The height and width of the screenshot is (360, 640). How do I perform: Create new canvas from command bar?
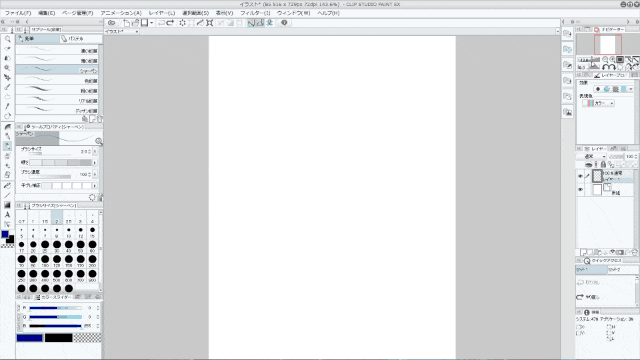[x=127, y=23]
